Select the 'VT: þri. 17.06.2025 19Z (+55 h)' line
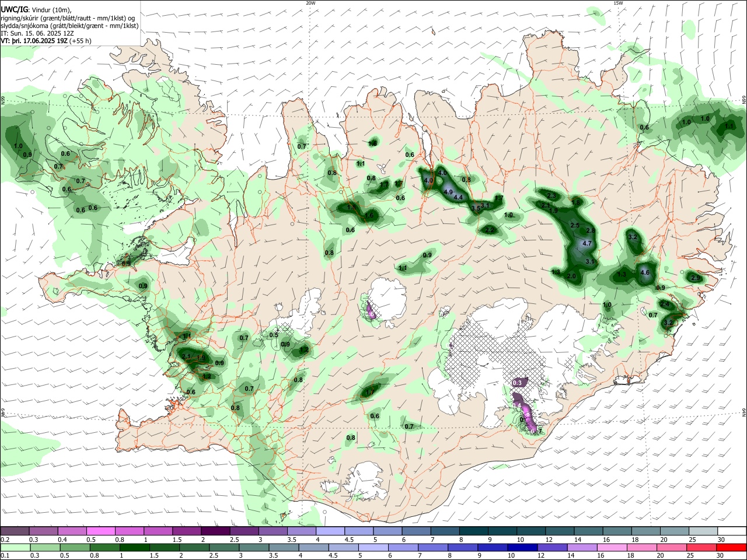Viewport: 747px width, 560px height. pos(46,41)
